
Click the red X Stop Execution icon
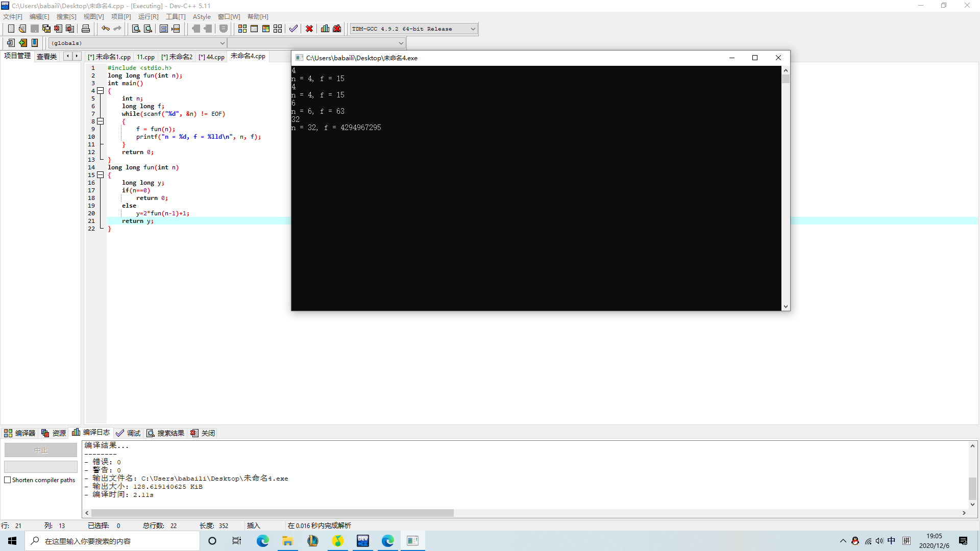309,29
